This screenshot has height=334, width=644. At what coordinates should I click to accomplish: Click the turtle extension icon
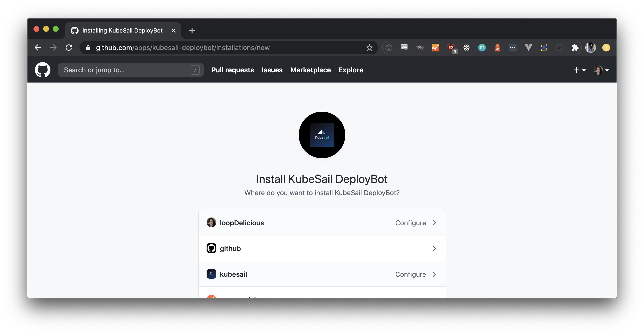point(420,48)
